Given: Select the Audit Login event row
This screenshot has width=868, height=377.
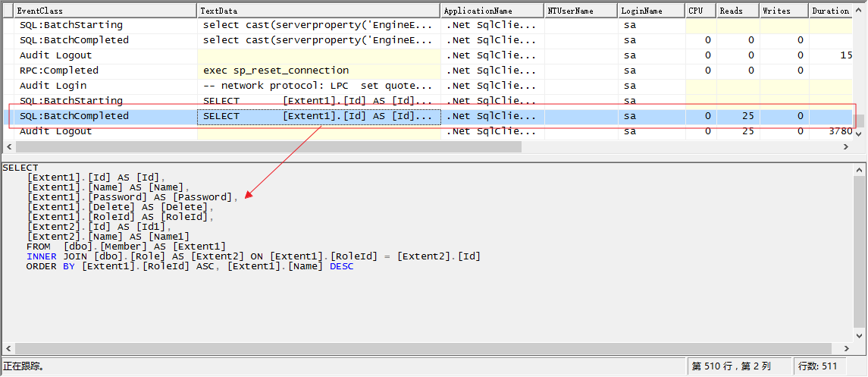Looking at the screenshot, I should tap(428, 86).
